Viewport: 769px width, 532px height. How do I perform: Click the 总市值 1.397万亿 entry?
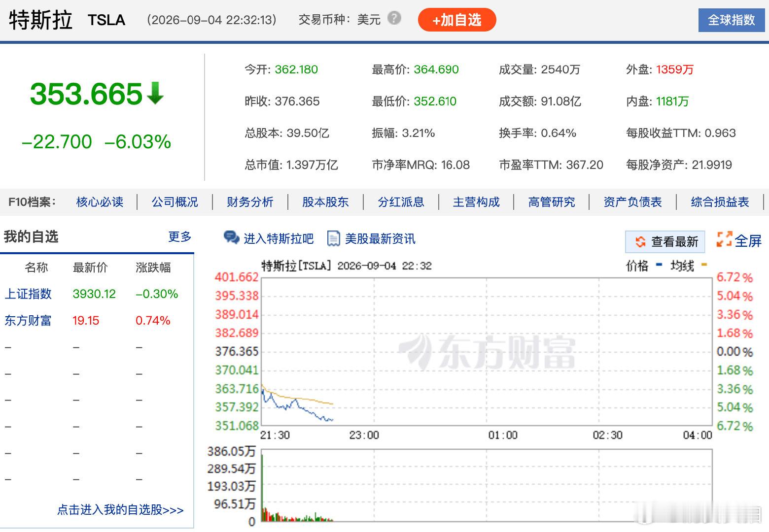point(291,165)
